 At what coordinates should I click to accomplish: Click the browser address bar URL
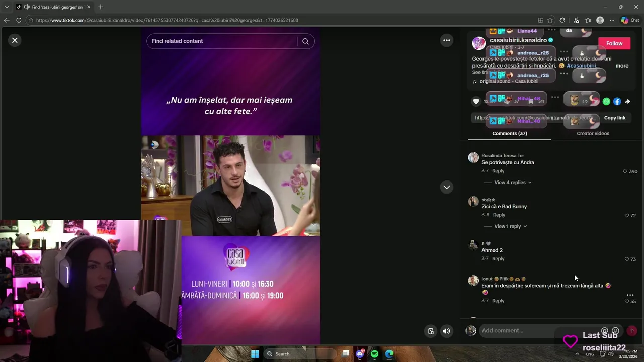coord(167,20)
